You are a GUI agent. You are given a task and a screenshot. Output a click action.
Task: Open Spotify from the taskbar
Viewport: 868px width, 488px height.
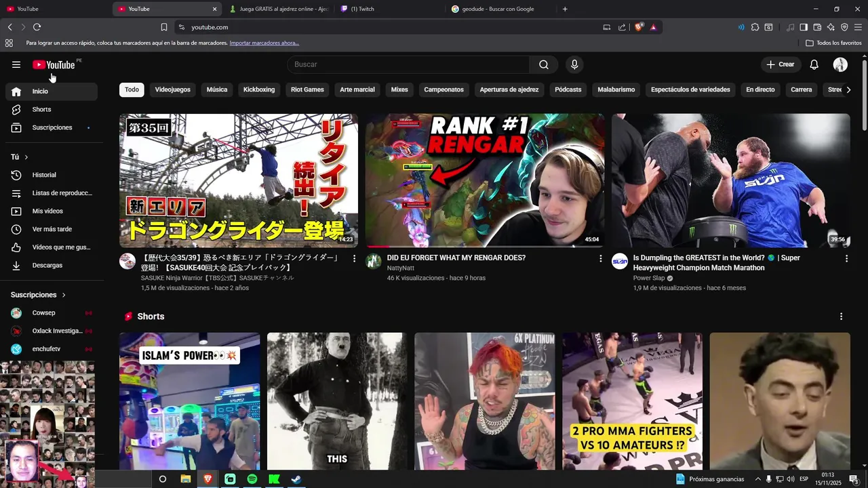pos(252,479)
